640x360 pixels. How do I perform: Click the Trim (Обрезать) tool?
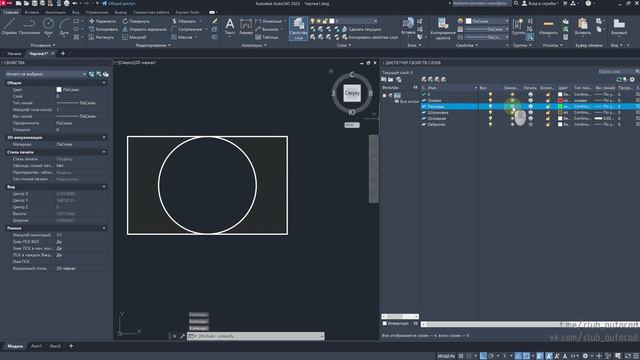tap(184, 21)
